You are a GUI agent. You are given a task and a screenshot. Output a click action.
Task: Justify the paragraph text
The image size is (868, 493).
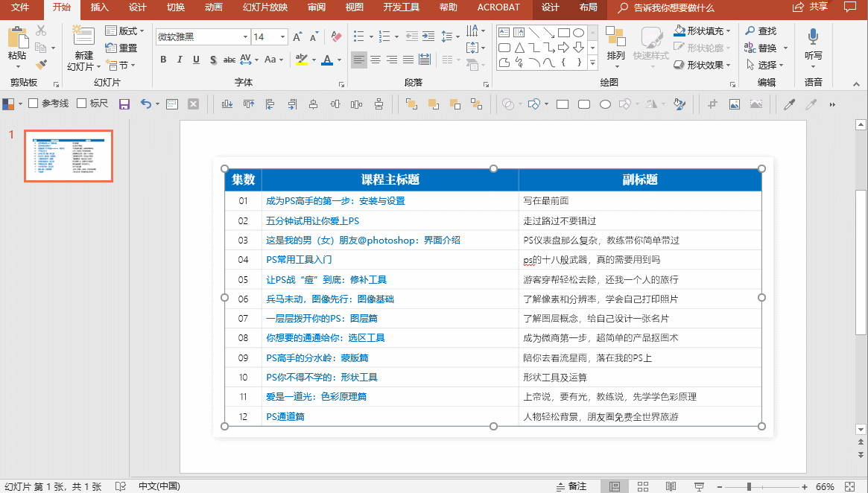408,59
